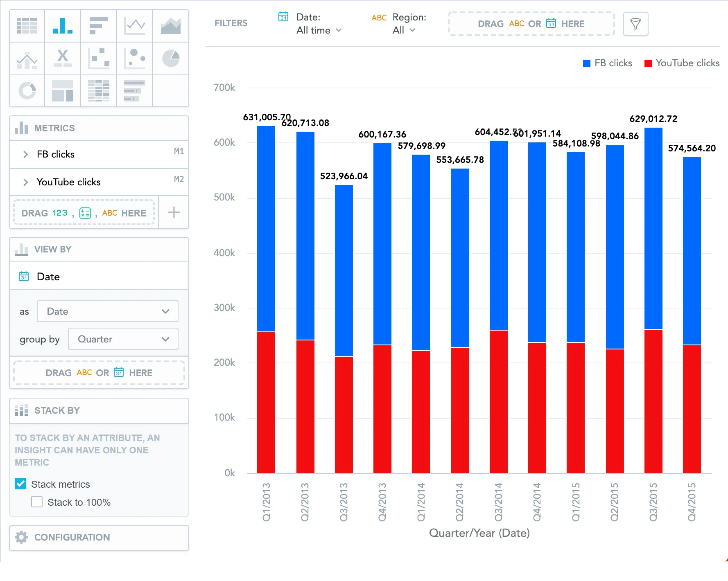Change the group by Quarter dropdown
The width and height of the screenshot is (728, 581).
point(122,339)
